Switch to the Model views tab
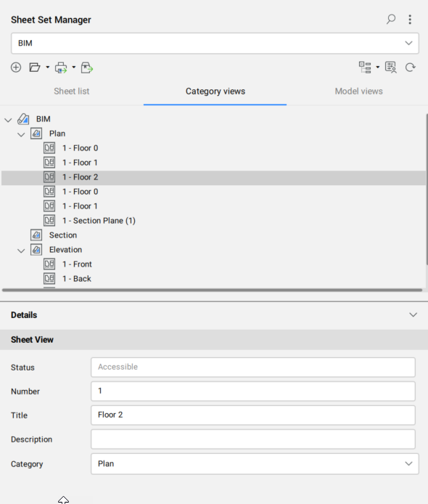The width and height of the screenshot is (428, 504). [358, 92]
